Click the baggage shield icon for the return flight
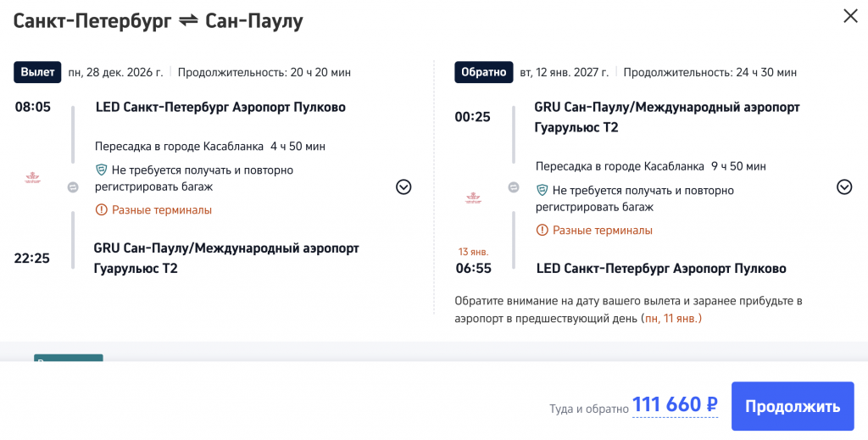The height and width of the screenshot is (440, 868). click(x=542, y=191)
